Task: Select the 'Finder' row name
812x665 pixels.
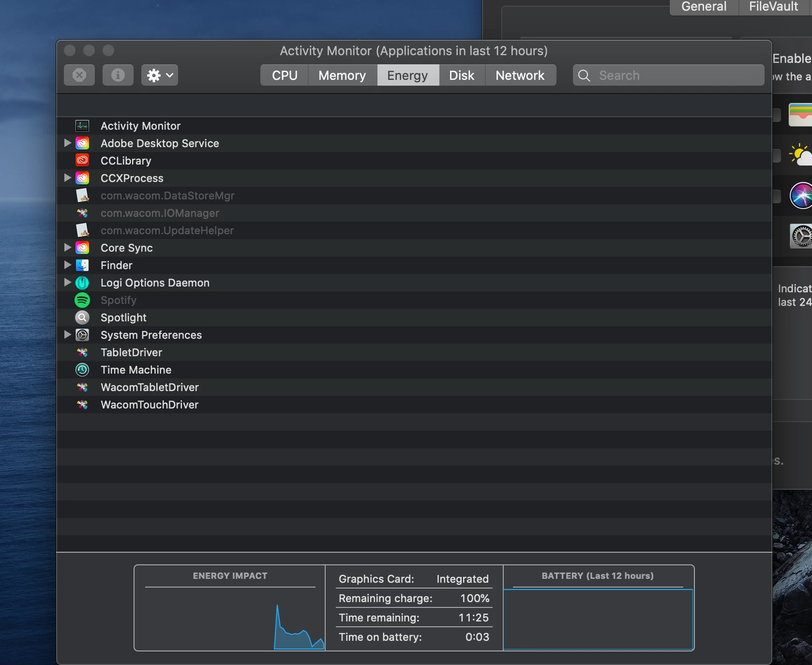Action: (x=117, y=265)
